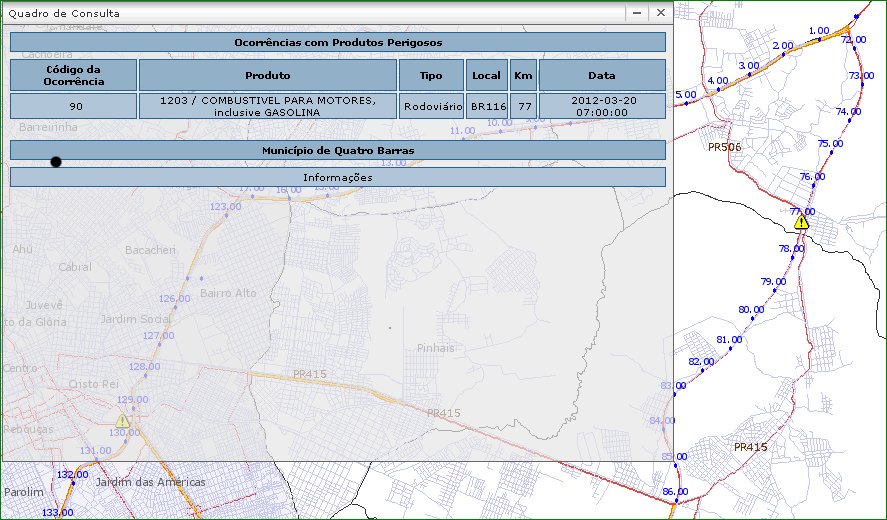
Task: Click the Produto column header
Action: [267, 75]
